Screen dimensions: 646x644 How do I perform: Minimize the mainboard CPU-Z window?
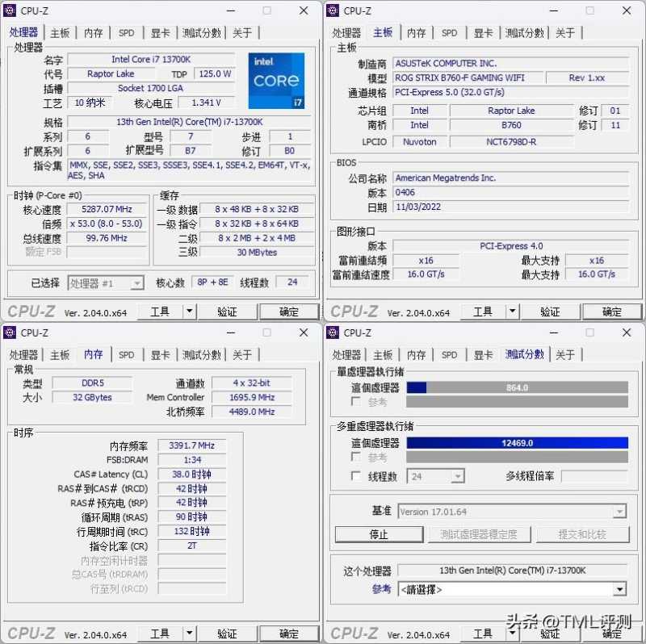553,10
